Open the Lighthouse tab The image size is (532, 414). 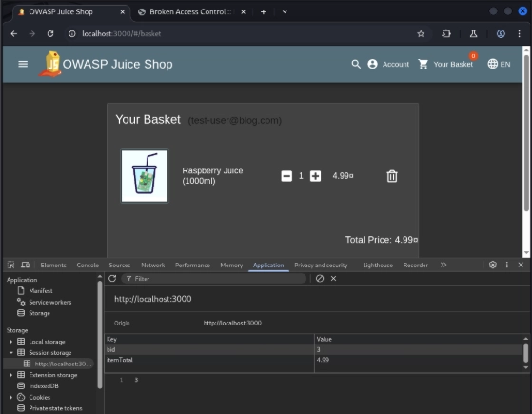[378, 265]
